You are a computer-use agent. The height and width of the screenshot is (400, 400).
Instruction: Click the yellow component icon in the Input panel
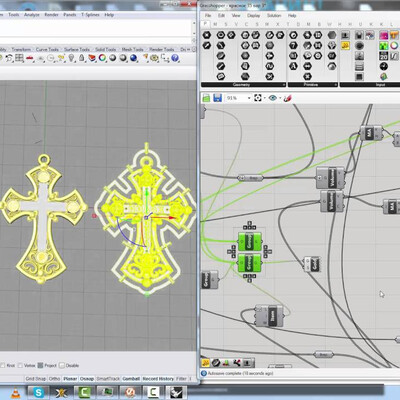tap(346, 46)
